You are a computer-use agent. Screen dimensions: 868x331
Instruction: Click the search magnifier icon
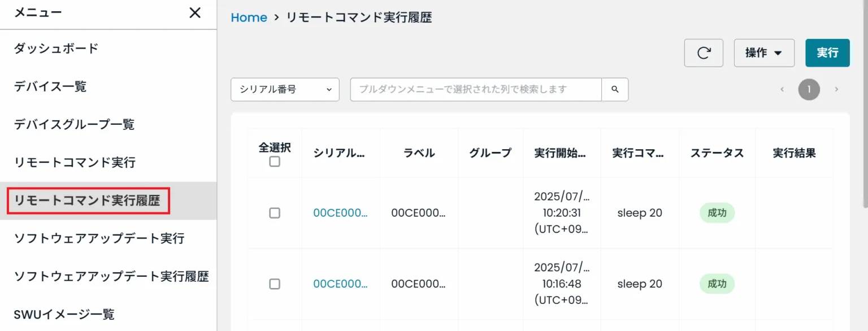[x=615, y=89]
